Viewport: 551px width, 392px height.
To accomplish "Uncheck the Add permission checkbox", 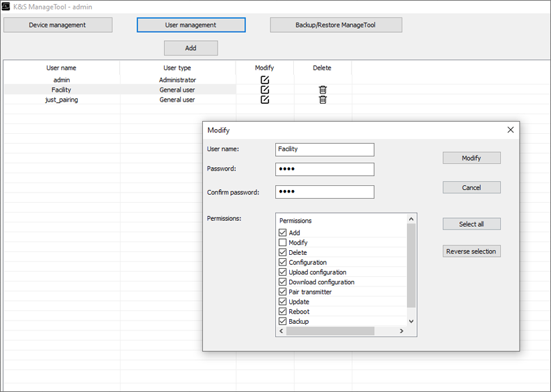I will click(283, 233).
